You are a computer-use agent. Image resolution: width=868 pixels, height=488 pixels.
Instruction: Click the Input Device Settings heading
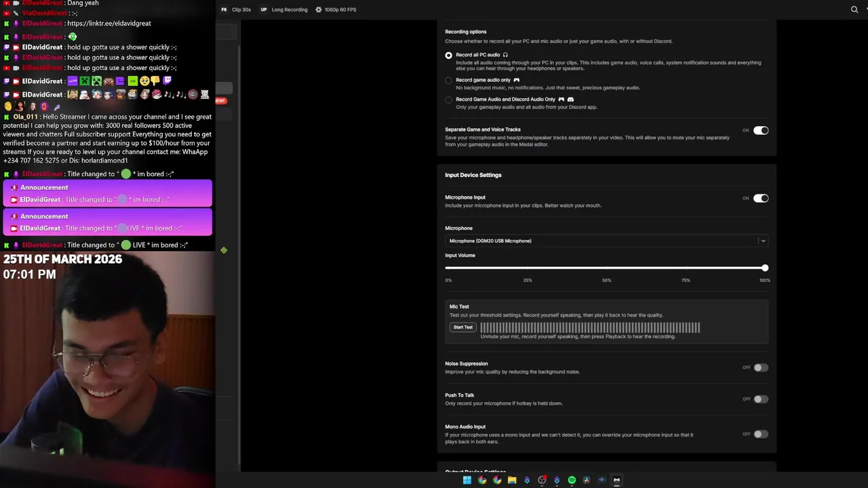coord(473,175)
